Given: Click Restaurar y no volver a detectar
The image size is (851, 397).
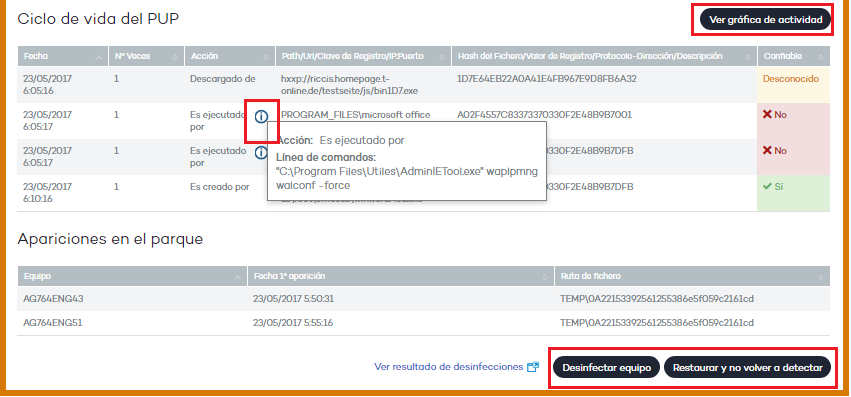Looking at the screenshot, I should click(x=747, y=368).
